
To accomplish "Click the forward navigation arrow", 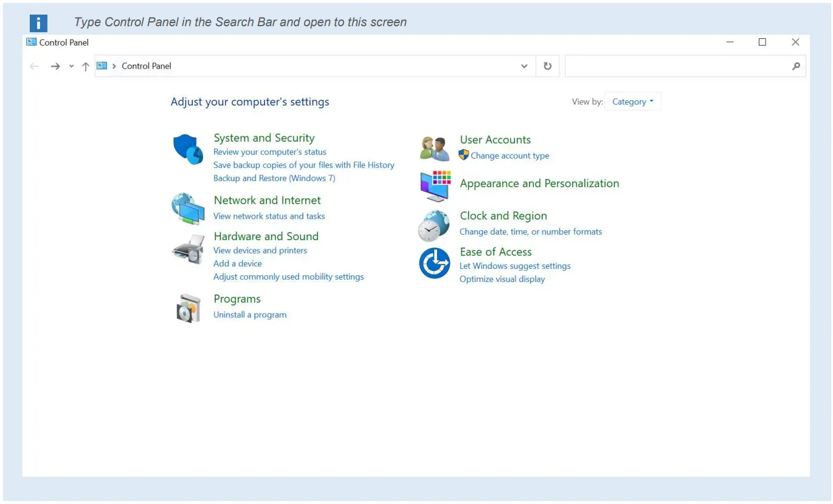I will tap(55, 66).
